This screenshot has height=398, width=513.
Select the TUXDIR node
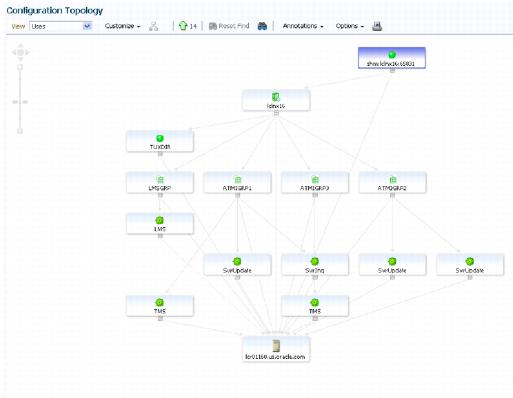pyautogui.click(x=160, y=141)
